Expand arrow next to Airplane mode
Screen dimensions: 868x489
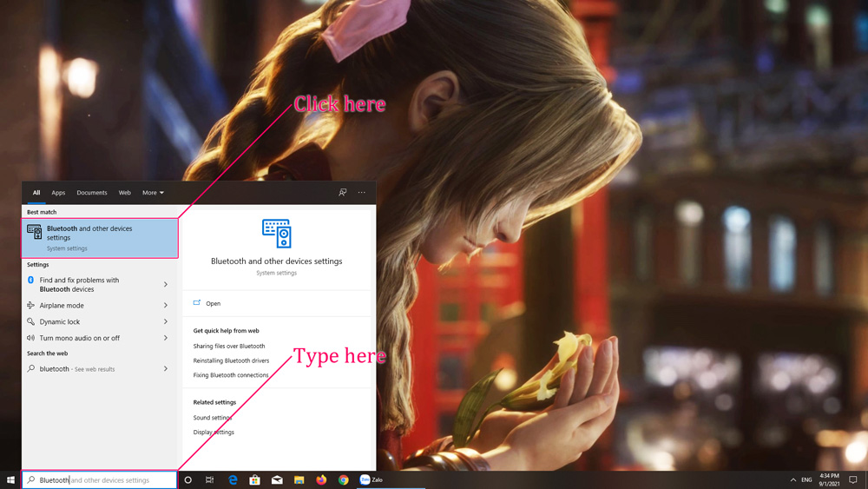pos(166,305)
